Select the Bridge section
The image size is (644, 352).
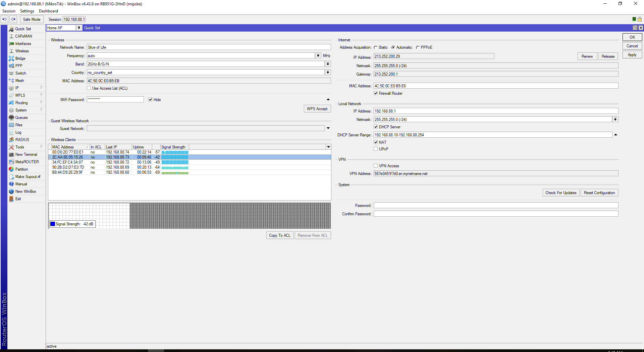[x=19, y=58]
